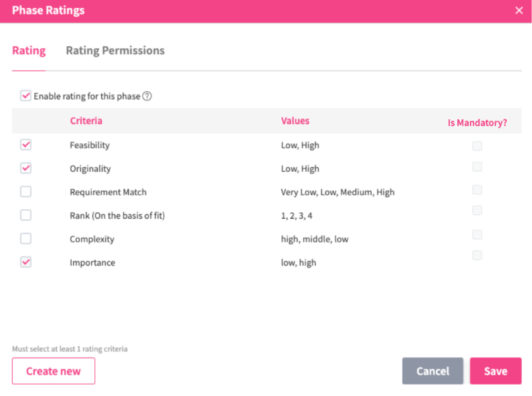Click the help icon beside Enable rating
This screenshot has height=396, width=532.
click(x=147, y=96)
